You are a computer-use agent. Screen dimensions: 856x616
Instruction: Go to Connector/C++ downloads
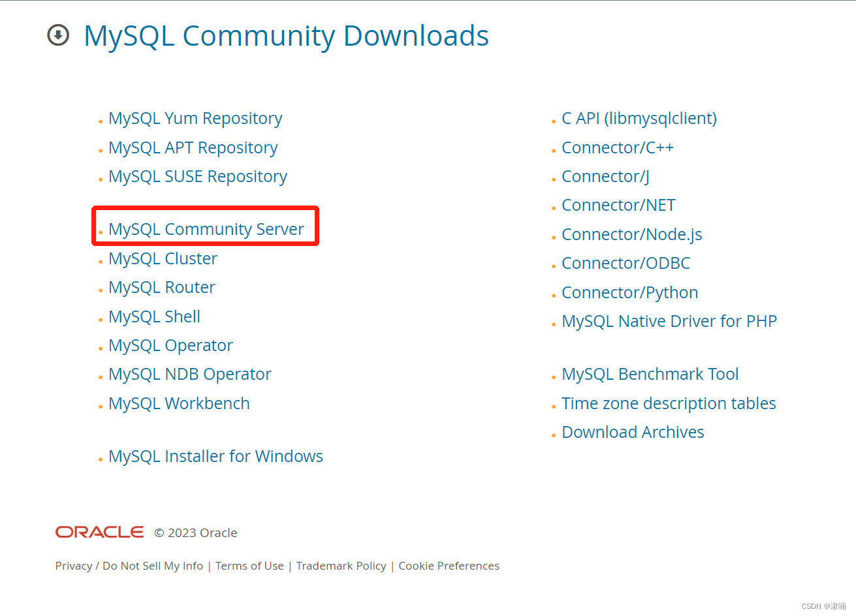618,148
